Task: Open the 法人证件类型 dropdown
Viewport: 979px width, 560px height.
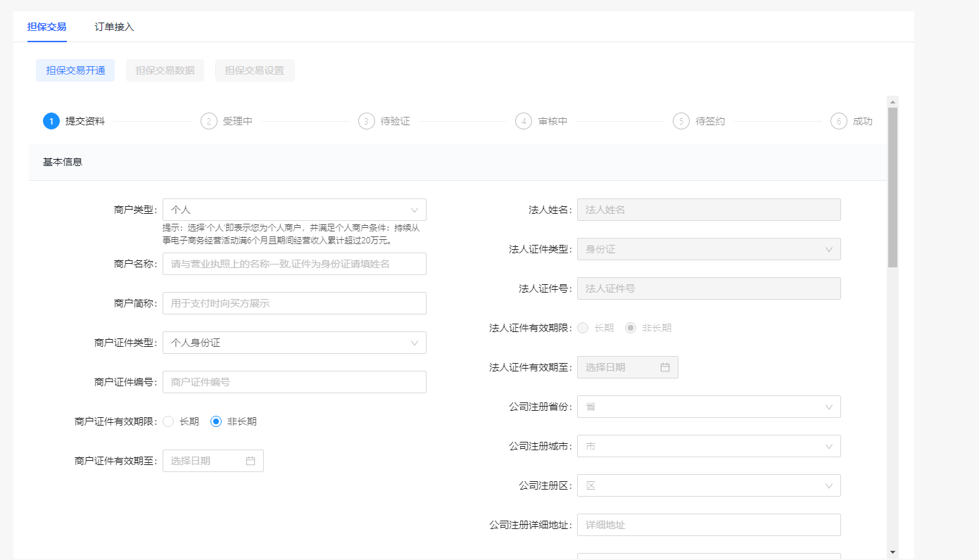Action: [709, 249]
